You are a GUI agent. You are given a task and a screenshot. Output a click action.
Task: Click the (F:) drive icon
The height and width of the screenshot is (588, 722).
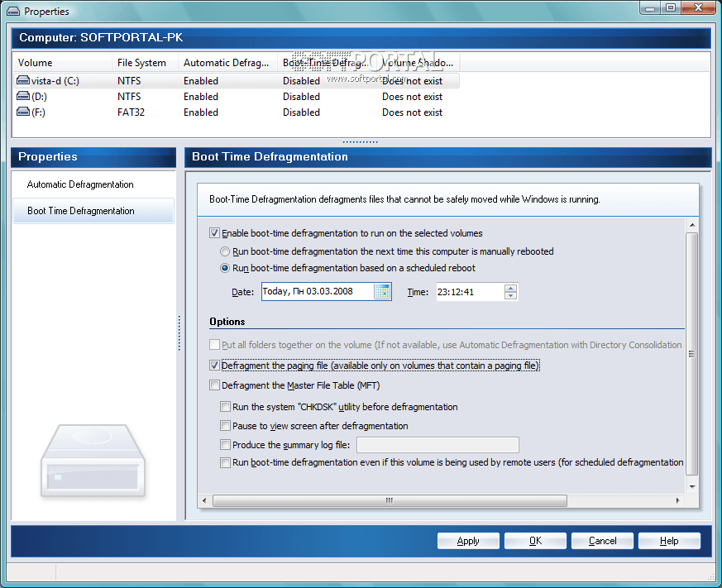(x=23, y=112)
